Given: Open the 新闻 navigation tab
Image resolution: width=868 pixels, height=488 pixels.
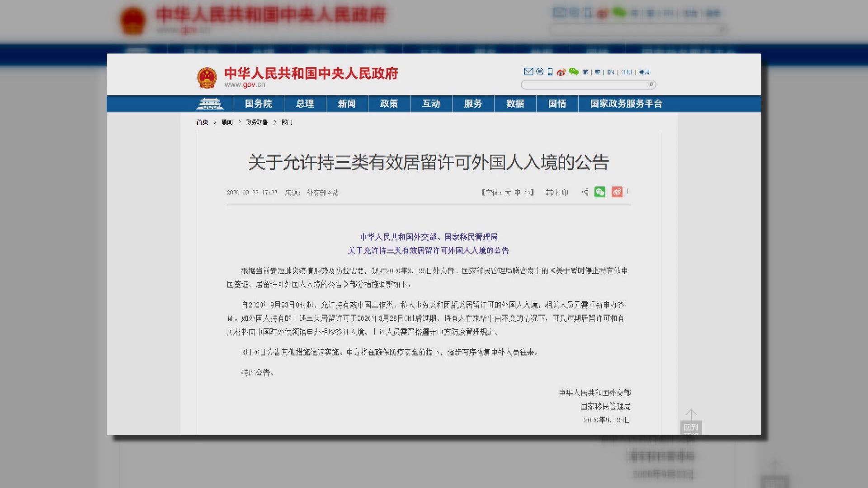Looking at the screenshot, I should [x=347, y=104].
